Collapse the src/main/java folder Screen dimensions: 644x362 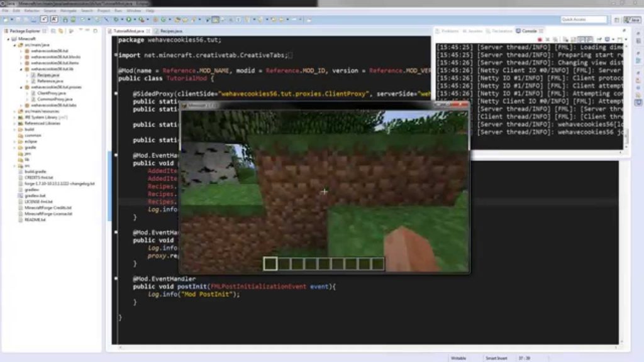[14, 45]
